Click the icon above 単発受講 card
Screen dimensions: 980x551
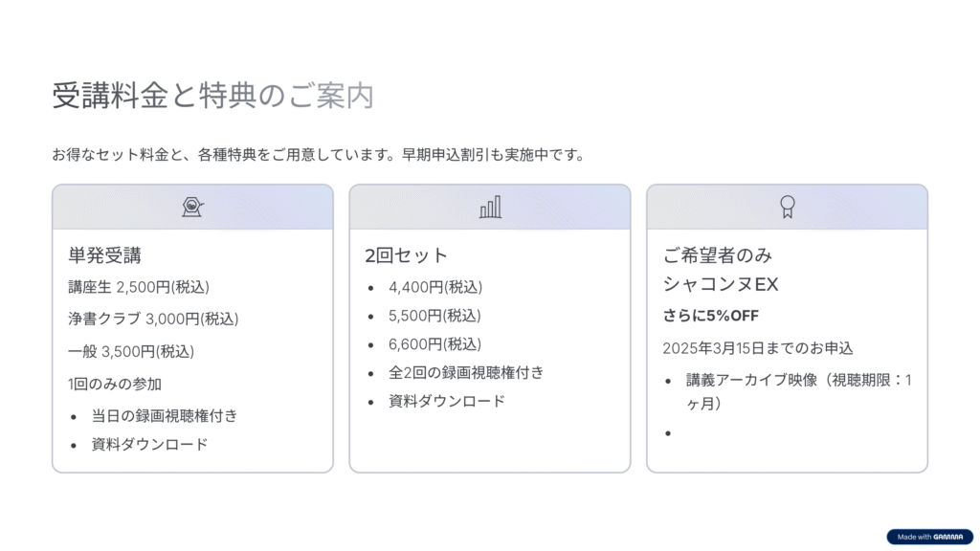193,207
